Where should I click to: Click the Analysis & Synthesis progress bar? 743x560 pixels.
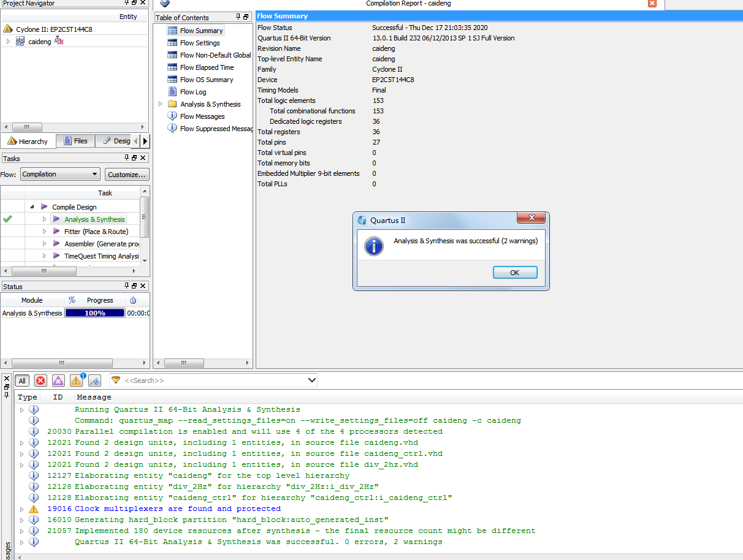click(x=95, y=313)
